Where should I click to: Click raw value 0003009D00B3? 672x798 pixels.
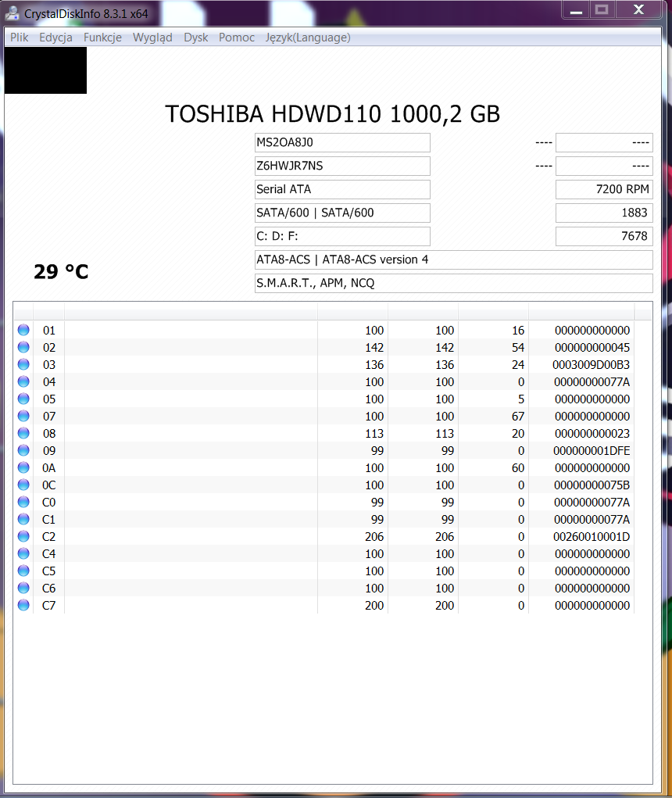click(591, 365)
